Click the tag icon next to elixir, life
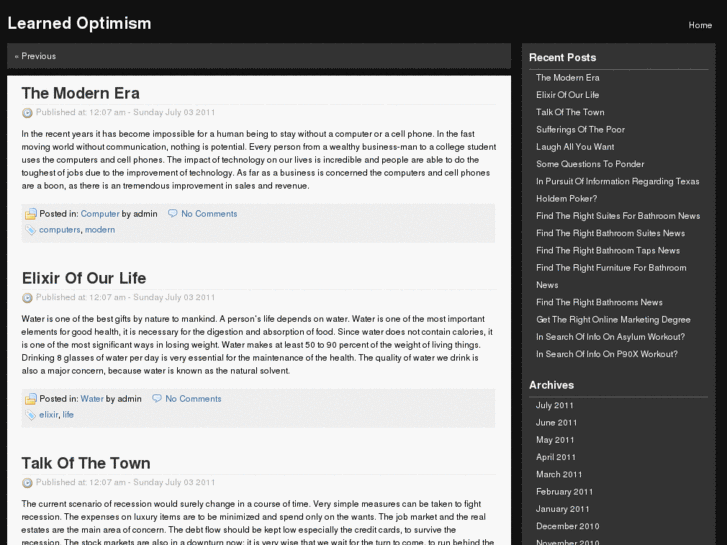Image resolution: width=727 pixels, height=545 pixels. pyautogui.click(x=31, y=415)
